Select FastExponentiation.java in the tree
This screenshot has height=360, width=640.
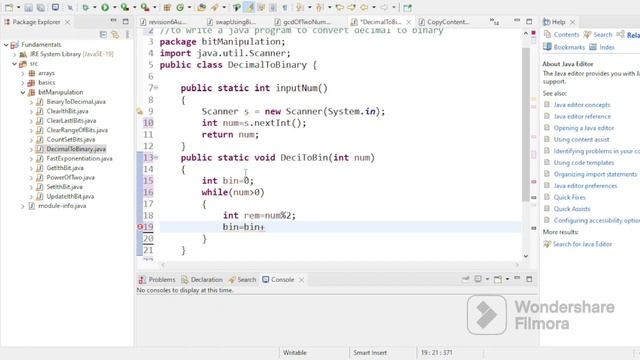tap(79, 158)
